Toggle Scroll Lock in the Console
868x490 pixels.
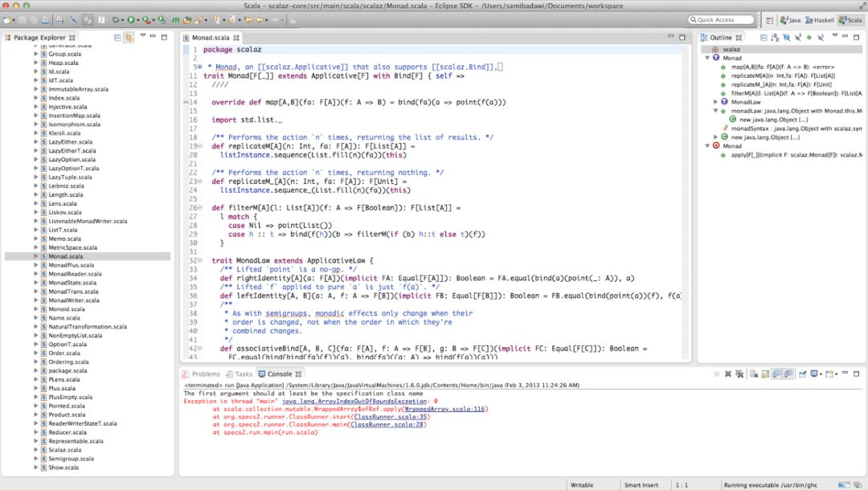764,374
